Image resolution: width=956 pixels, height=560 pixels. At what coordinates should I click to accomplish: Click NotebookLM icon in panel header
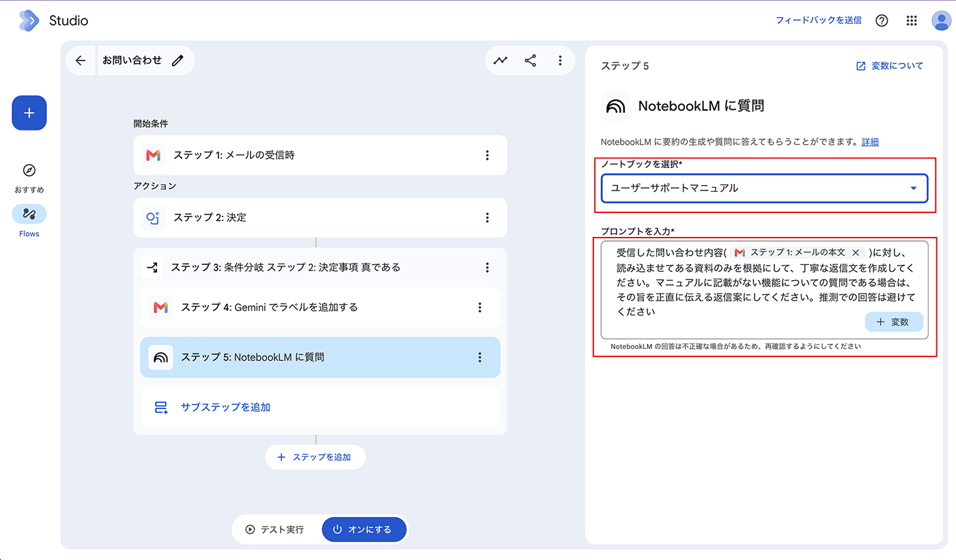tap(615, 106)
